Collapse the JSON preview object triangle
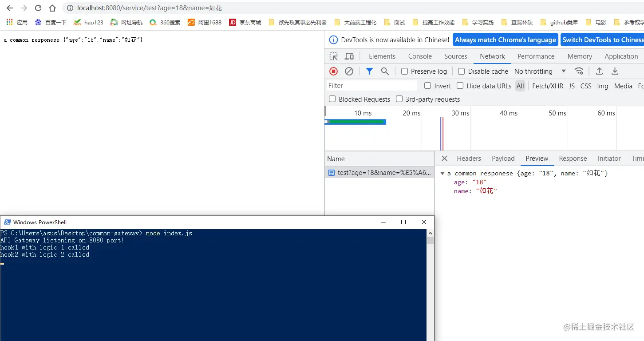This screenshot has height=341, width=644. (442, 174)
